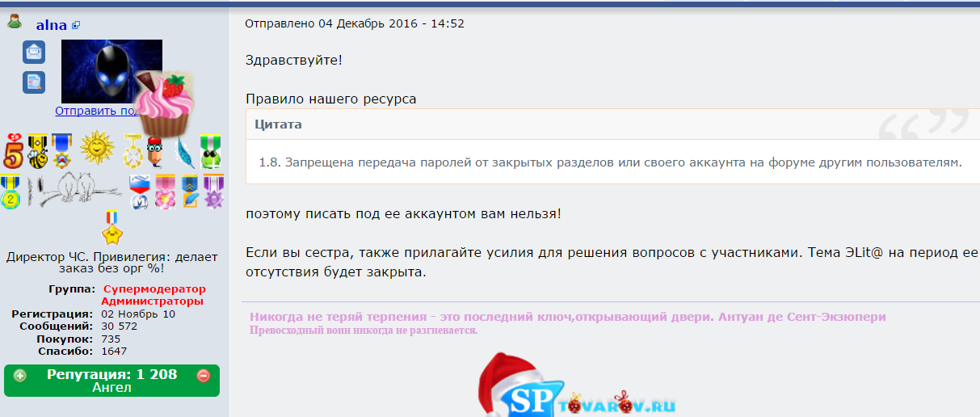980x417 pixels.
Task: Click the post date 'Отправлено 04 Декабрь 2016 - 14:52'
Action: tap(355, 23)
